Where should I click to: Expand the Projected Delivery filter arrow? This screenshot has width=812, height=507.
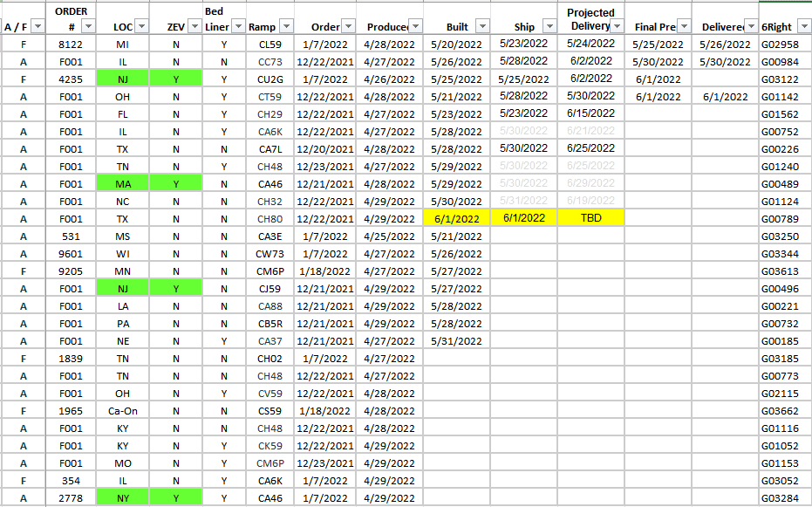point(618,27)
